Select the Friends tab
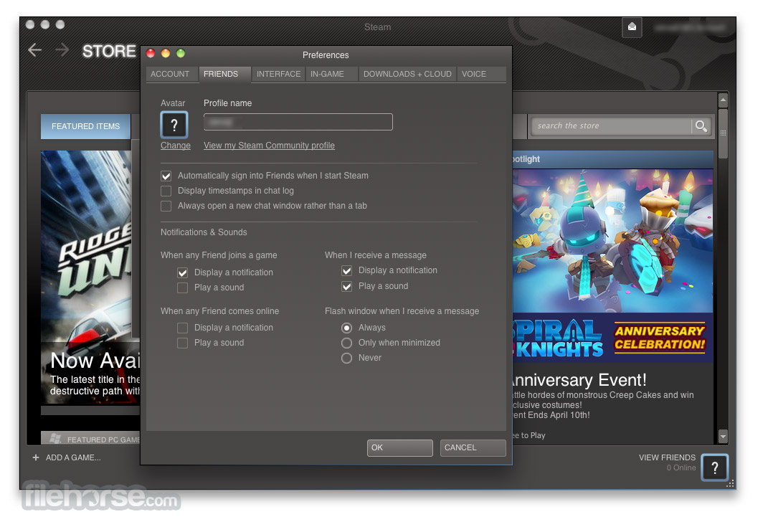Viewport: 768px width, 532px height. [225, 75]
